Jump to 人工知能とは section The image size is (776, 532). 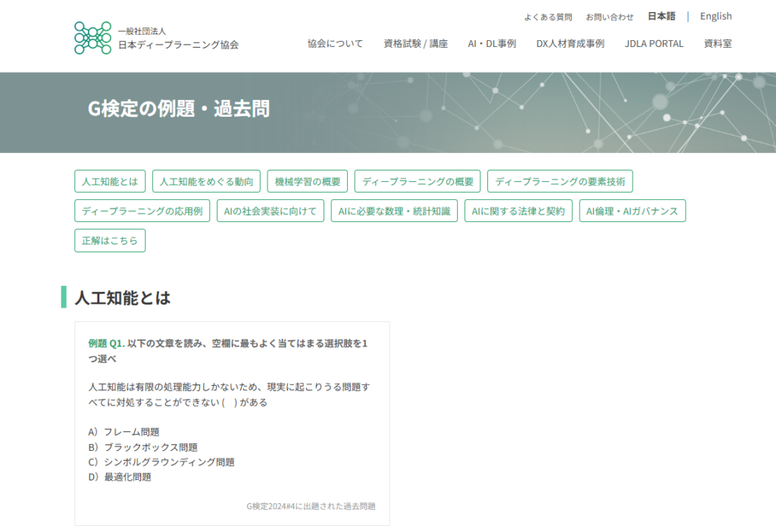pyautogui.click(x=110, y=182)
